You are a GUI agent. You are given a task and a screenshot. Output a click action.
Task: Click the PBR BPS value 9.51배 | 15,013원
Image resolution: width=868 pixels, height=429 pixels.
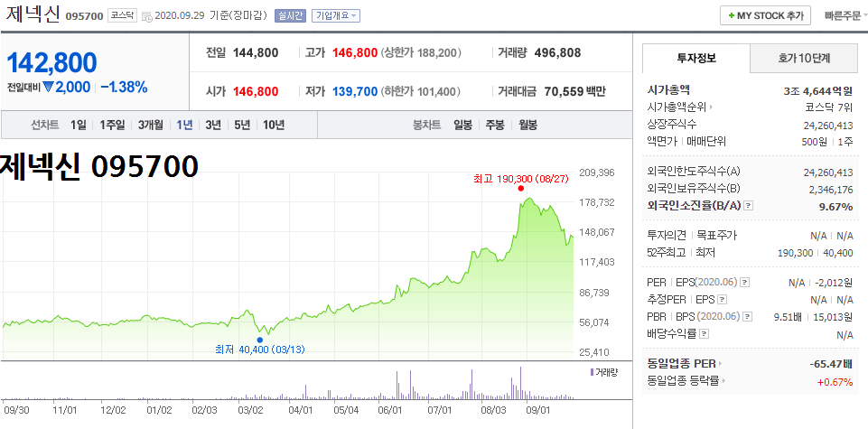813,317
